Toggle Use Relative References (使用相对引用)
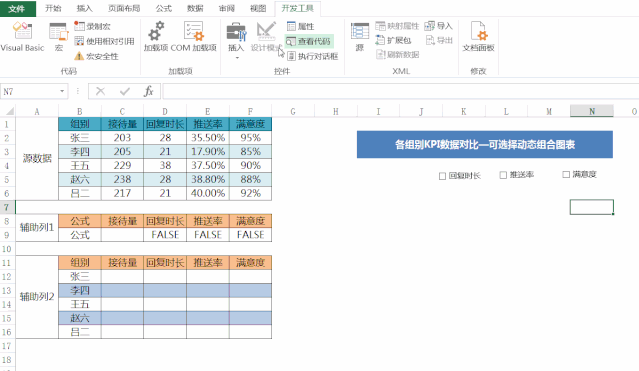This screenshot has width=639, height=371. (104, 41)
